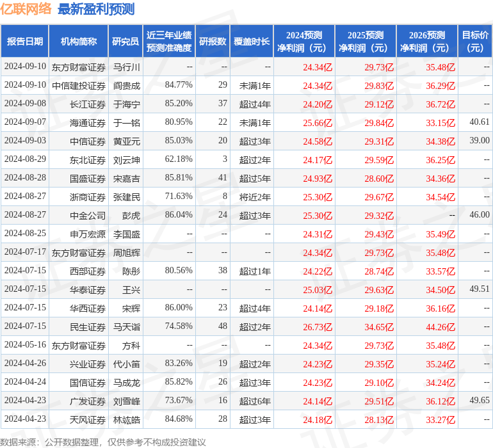This screenshot has height=448, width=493.
Task: Click analyst name 黄亚元
Action: 127,141
